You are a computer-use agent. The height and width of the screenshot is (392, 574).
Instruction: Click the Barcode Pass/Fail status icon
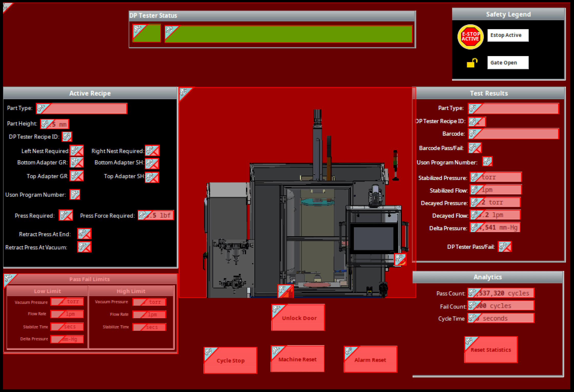point(475,148)
